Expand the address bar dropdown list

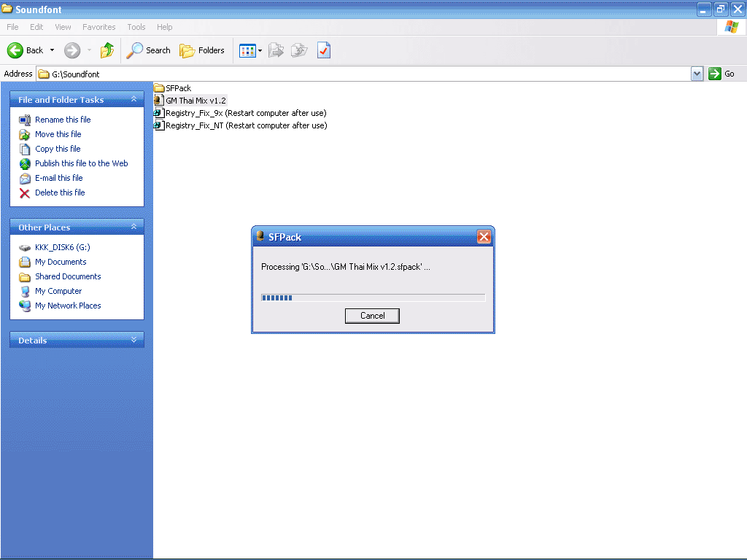697,74
